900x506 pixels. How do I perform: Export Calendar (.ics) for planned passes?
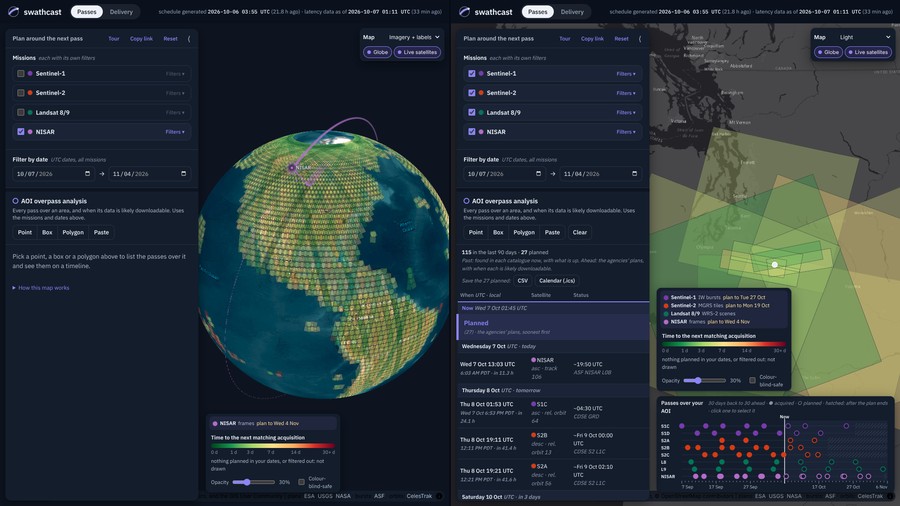[556, 281]
